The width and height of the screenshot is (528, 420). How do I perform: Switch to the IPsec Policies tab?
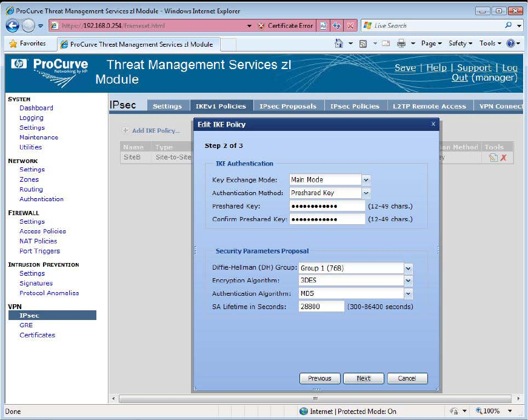point(355,106)
